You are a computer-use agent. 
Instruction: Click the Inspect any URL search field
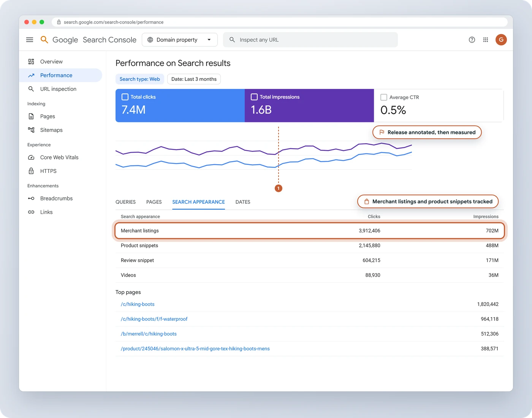[x=310, y=40]
